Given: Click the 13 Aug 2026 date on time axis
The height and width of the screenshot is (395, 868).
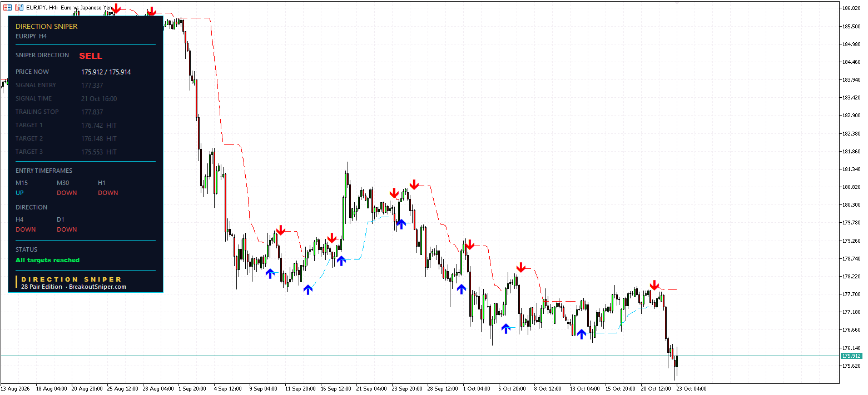Looking at the screenshot, I should (16, 389).
